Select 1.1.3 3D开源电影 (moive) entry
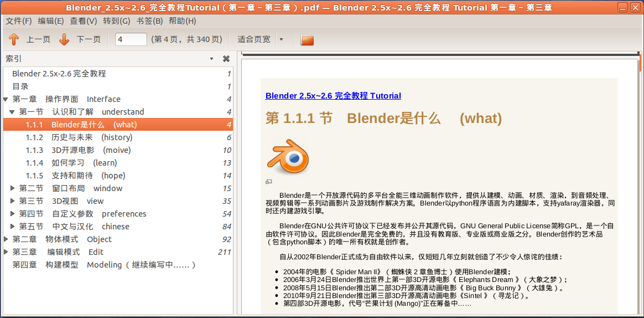 (118, 150)
